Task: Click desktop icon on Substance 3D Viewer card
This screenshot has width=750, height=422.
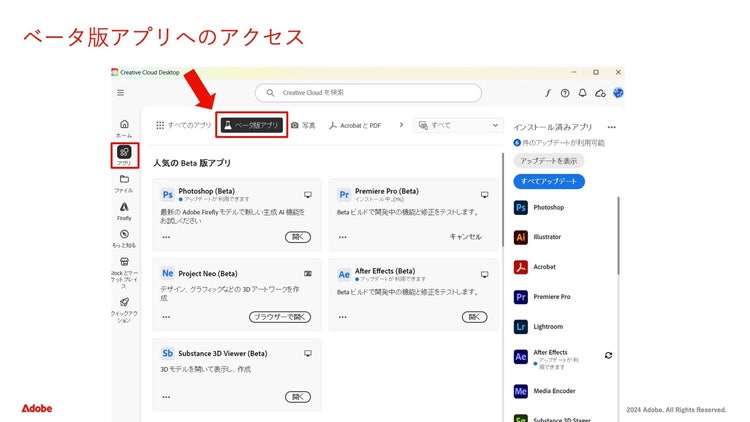Action: click(308, 354)
